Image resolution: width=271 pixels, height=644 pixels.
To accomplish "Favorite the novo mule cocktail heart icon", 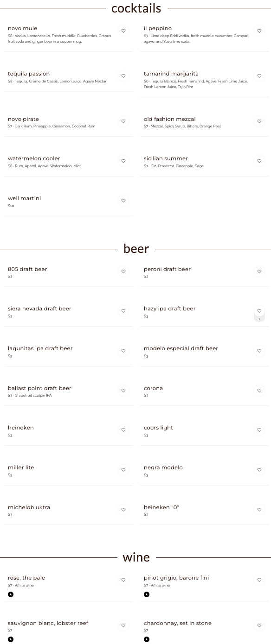I will pyautogui.click(x=123, y=30).
